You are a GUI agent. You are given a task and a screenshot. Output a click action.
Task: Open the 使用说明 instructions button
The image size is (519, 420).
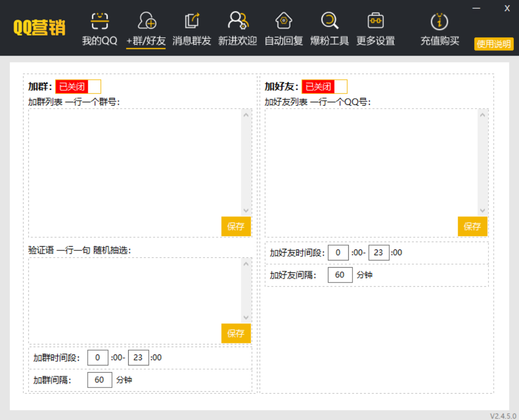tap(494, 44)
